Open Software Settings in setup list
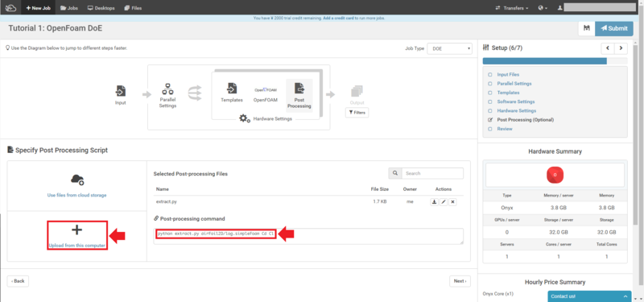The image size is (644, 302). (516, 102)
